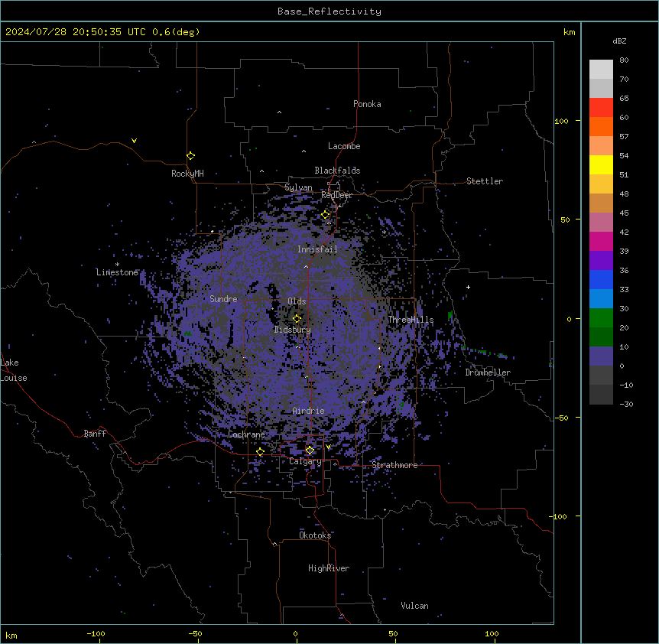The width and height of the screenshot is (659, 644).
Task: Click the Okotoks label
Action: pos(315,535)
